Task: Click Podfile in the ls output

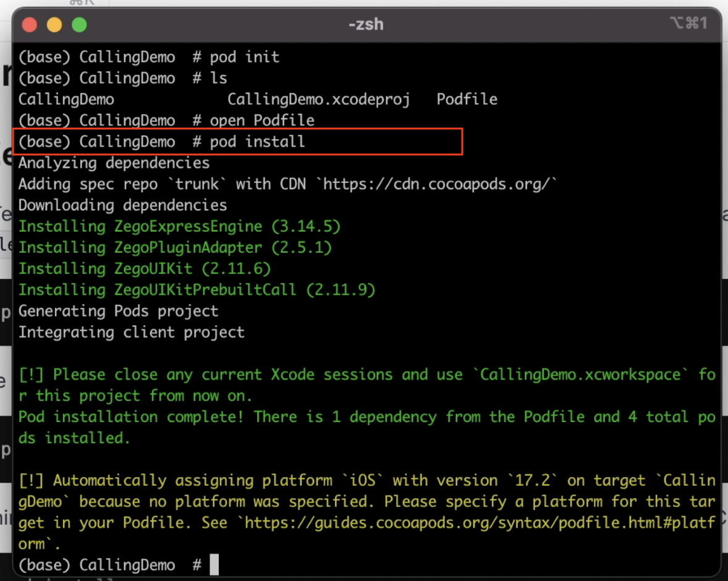Action: (x=467, y=100)
